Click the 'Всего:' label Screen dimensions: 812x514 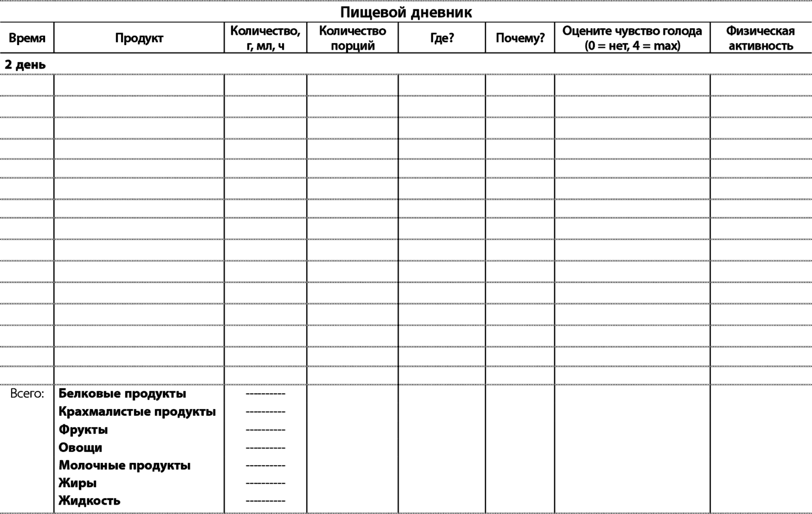(x=27, y=394)
